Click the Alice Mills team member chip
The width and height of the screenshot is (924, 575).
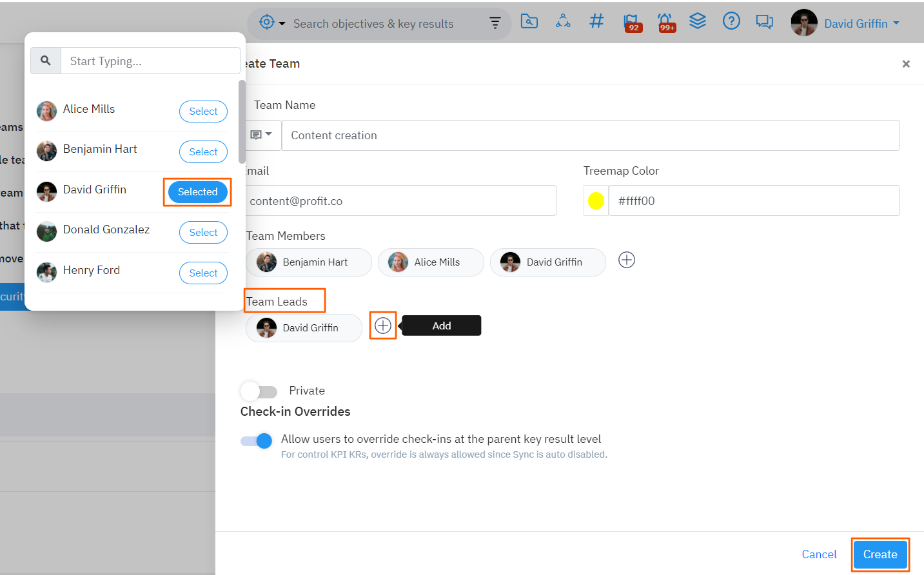[x=431, y=262]
